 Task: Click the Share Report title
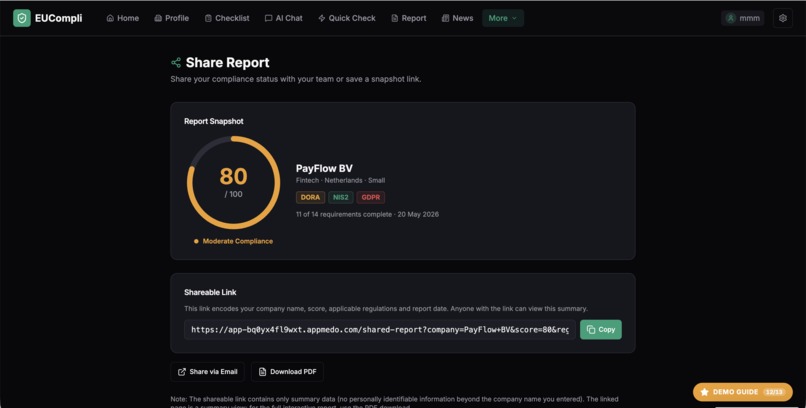coord(227,63)
